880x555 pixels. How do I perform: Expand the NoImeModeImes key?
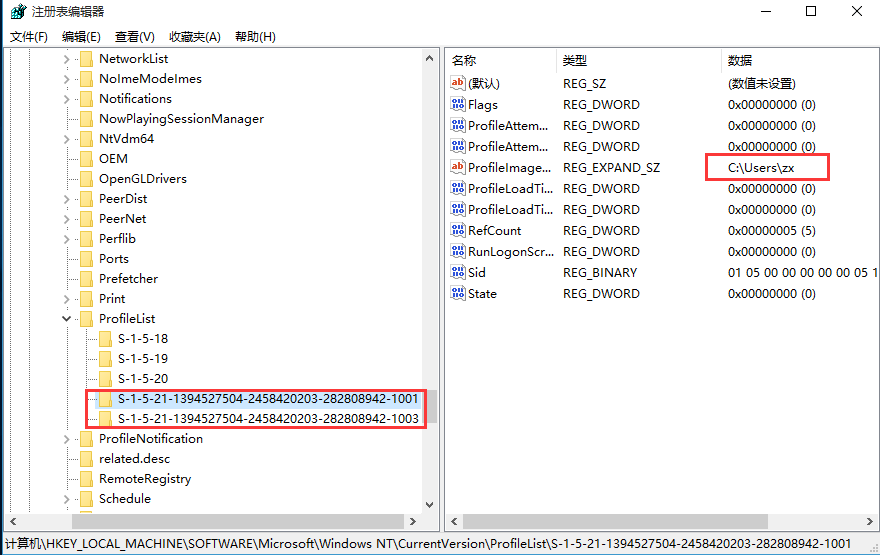(x=66, y=79)
